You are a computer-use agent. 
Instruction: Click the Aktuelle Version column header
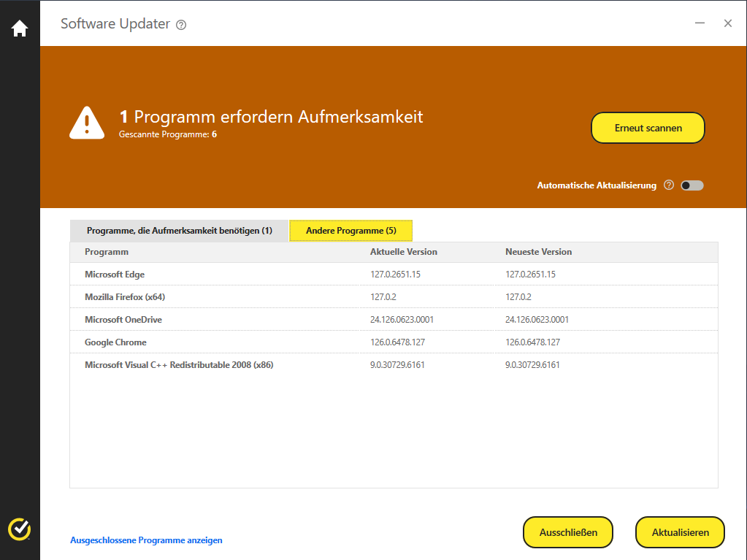point(404,251)
